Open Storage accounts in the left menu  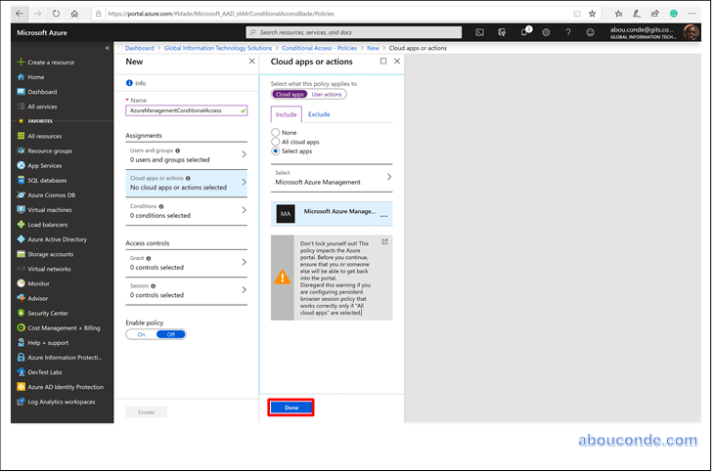pos(50,254)
